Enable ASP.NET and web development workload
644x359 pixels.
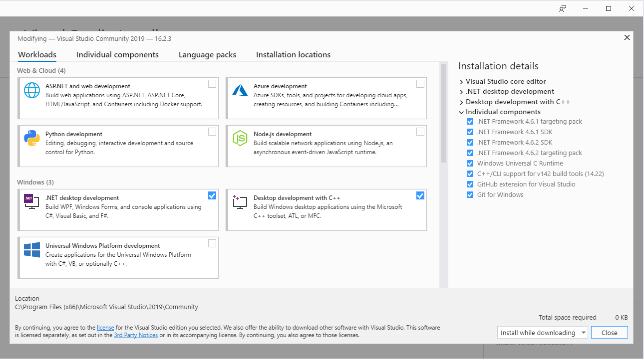212,84
